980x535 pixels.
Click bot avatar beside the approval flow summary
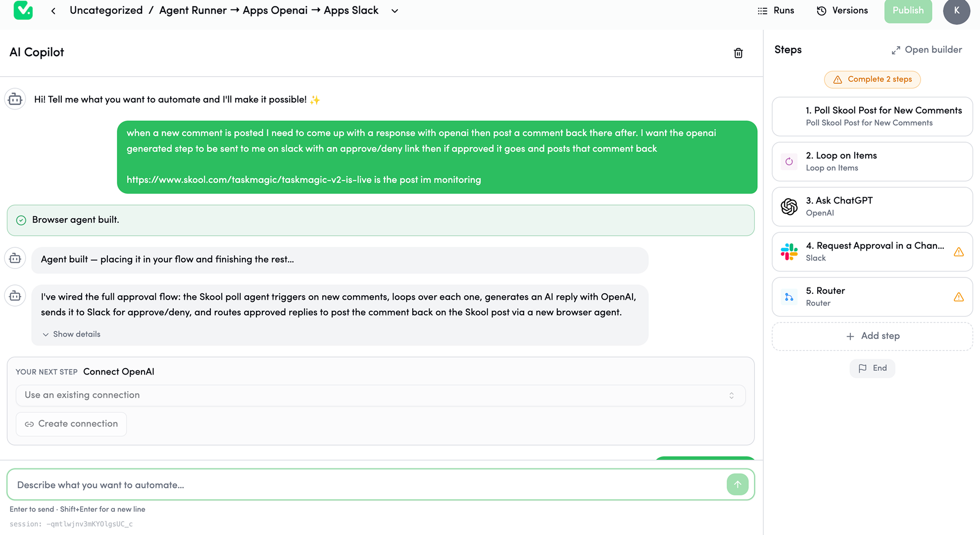tap(15, 296)
